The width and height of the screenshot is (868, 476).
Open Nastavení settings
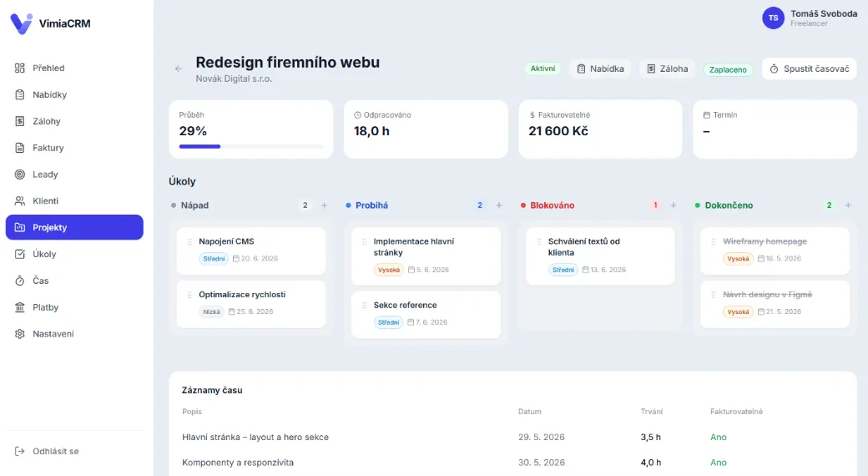click(x=74, y=334)
